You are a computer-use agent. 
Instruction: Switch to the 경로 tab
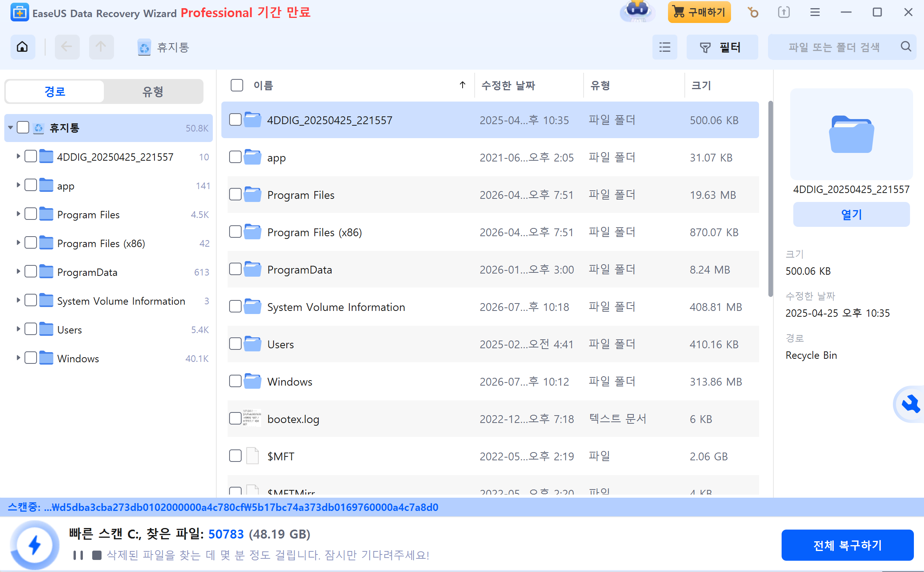pyautogui.click(x=55, y=91)
